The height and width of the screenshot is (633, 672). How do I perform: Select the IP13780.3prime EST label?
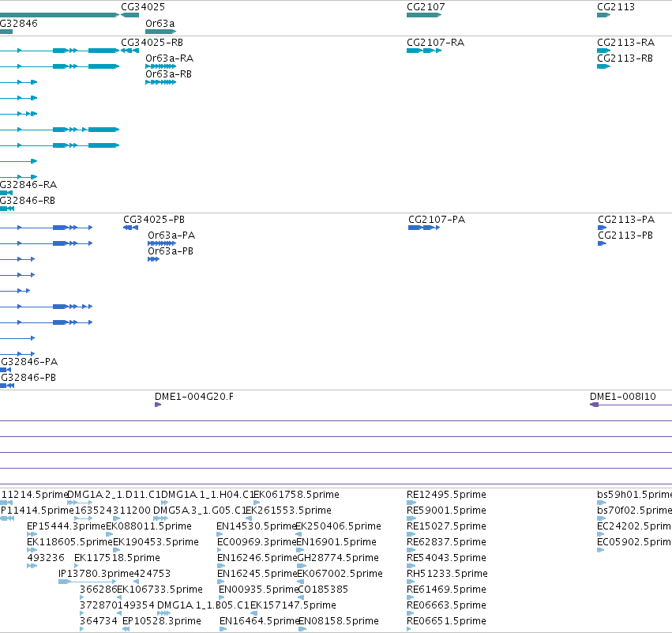(x=96, y=574)
